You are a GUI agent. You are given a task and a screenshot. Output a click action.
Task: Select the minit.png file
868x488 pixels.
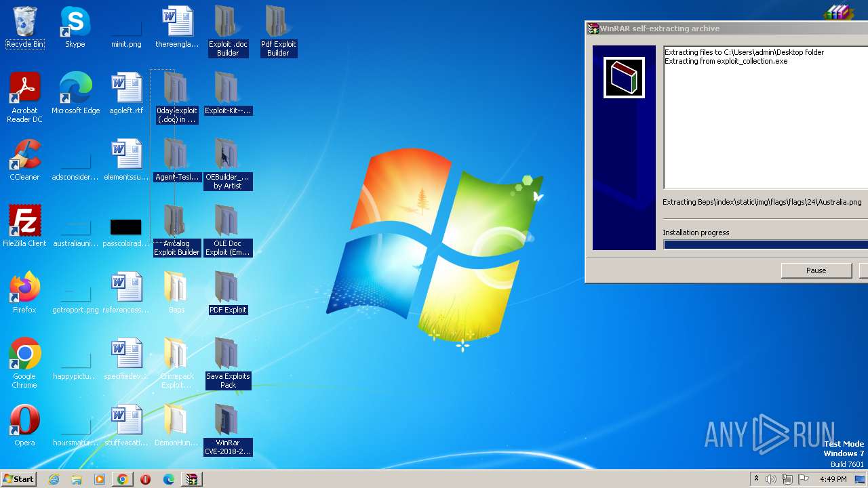126,34
